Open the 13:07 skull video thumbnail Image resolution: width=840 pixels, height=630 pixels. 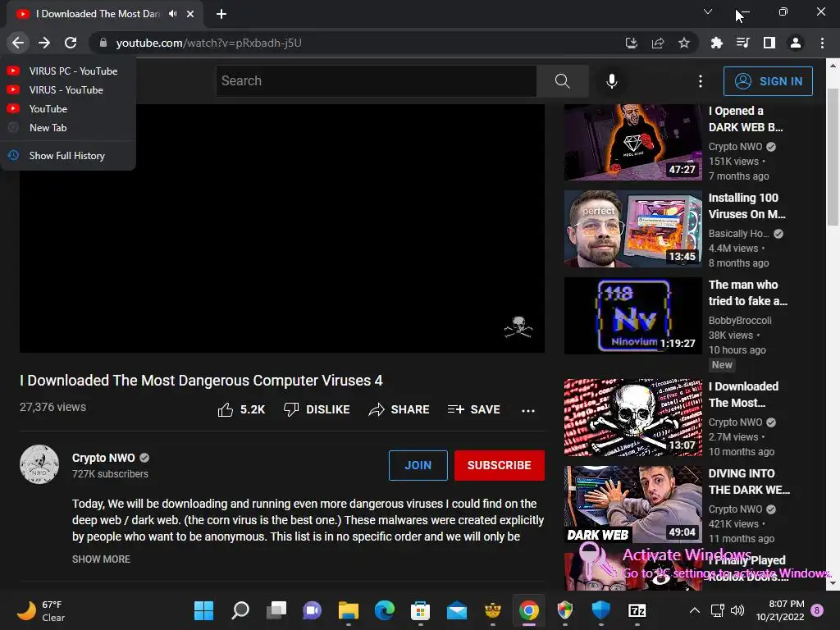tap(632, 418)
